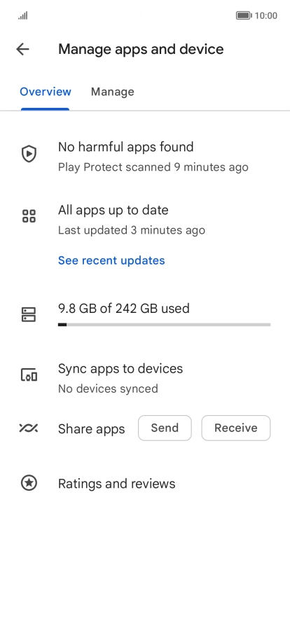Click the Play Protect shield icon
The width and height of the screenshot is (290, 644).
29,154
